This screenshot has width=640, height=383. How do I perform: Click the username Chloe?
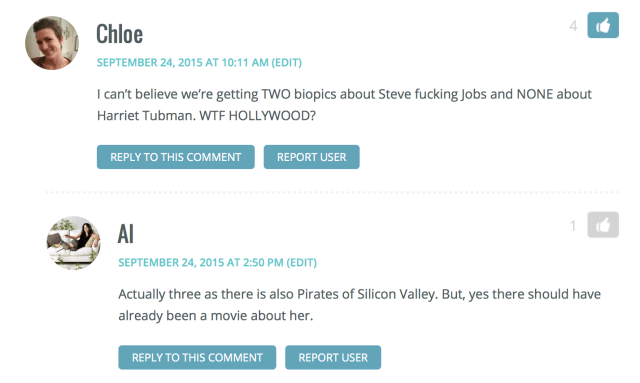120,34
